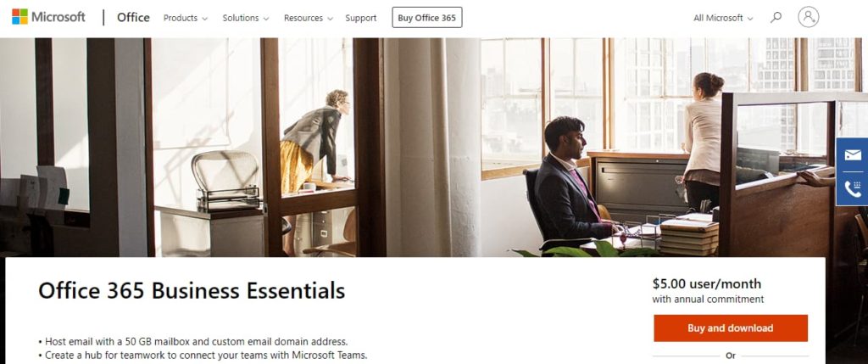Viewport: 868px width, 364px height.
Task: Click the Microsoft four-color logo
Action: coord(20,17)
